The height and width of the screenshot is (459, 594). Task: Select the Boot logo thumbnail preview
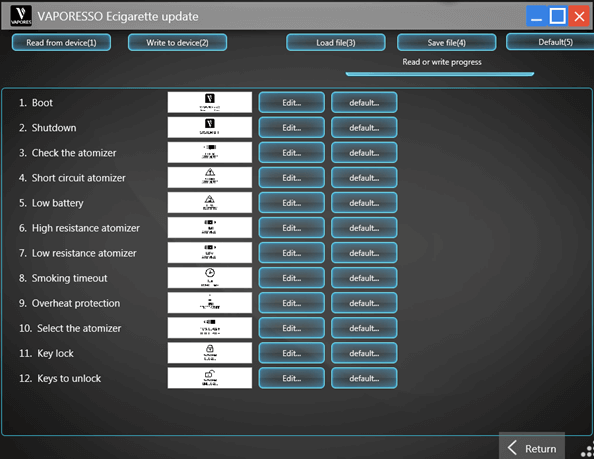[x=210, y=102]
